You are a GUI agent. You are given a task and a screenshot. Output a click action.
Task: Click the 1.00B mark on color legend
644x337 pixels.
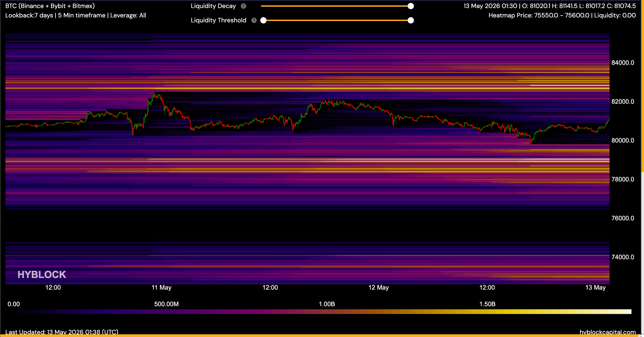coord(327,304)
